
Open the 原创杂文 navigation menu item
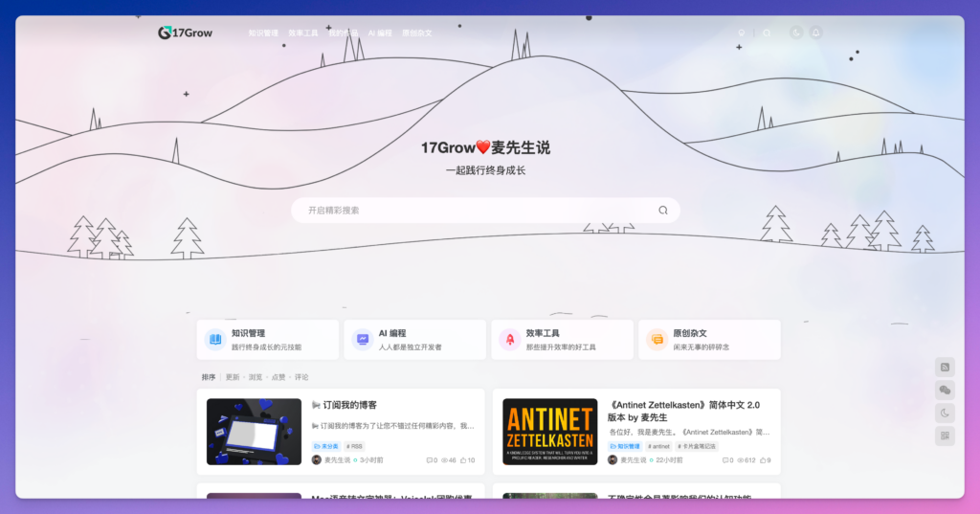coord(417,34)
